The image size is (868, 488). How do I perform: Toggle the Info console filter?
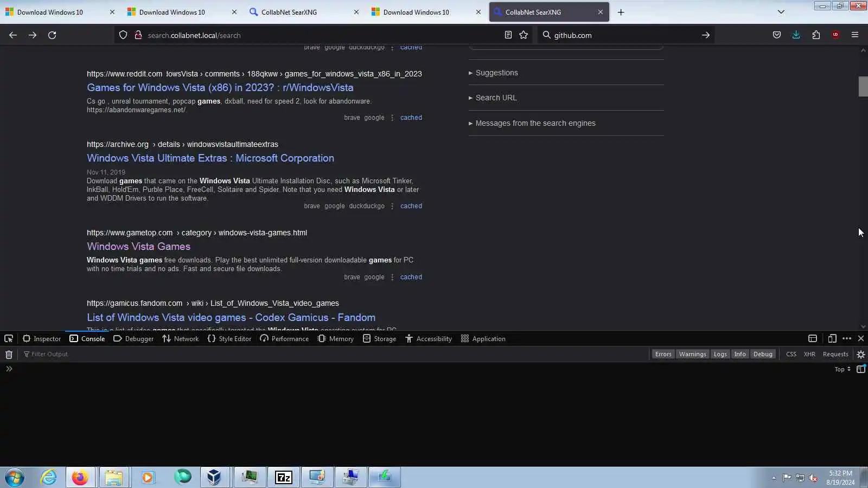point(740,355)
